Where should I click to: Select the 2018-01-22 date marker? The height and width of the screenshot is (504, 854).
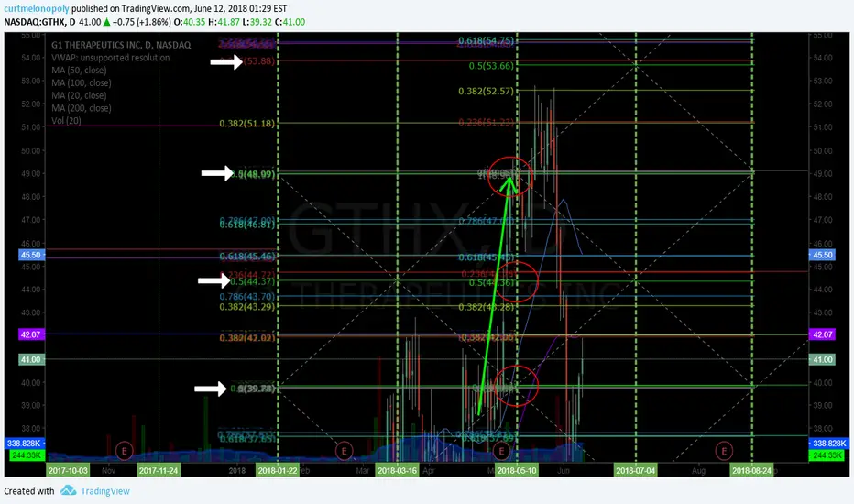pyautogui.click(x=278, y=470)
